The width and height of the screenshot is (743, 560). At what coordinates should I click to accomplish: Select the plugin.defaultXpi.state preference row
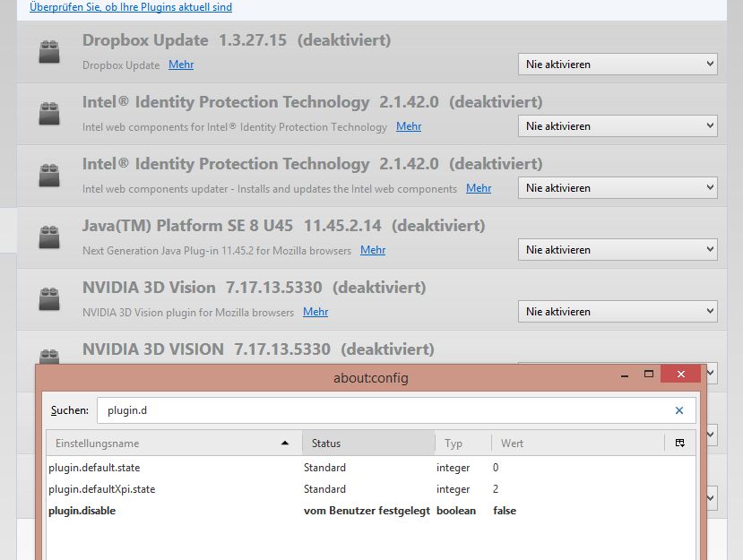pos(370,489)
